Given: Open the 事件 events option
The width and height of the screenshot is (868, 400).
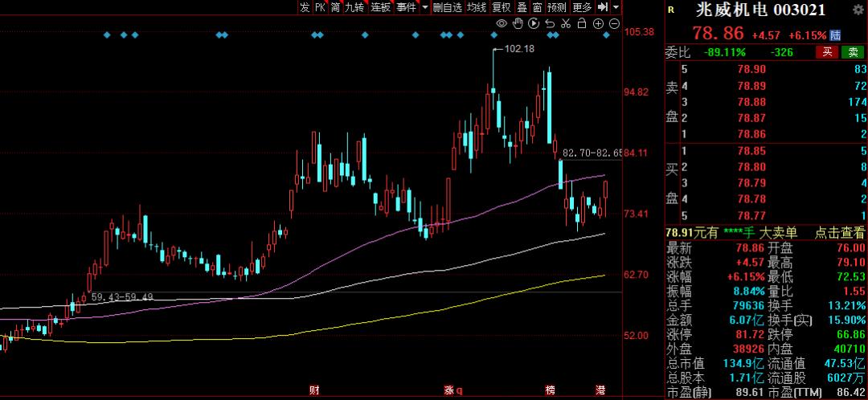Looking at the screenshot, I should [x=407, y=7].
